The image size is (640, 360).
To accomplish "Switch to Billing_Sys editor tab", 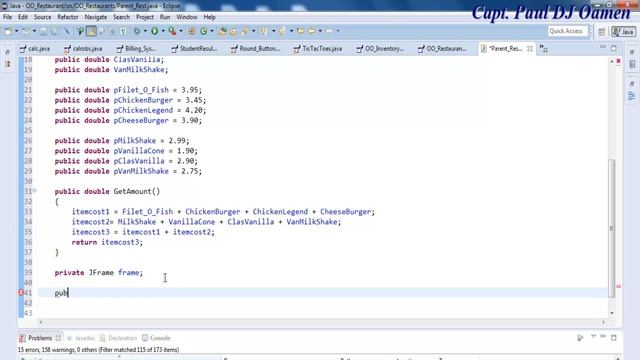I will click(136, 49).
